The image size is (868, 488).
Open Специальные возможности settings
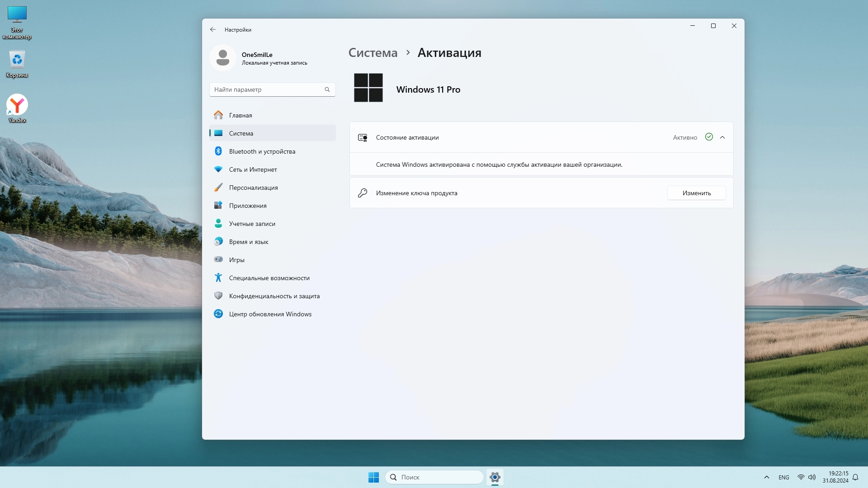click(269, 278)
